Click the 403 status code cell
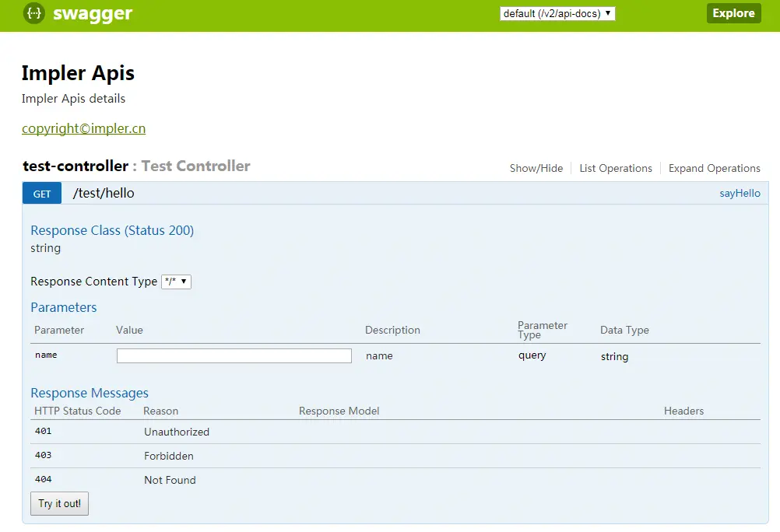Viewport: 780px width, 532px height. click(44, 455)
